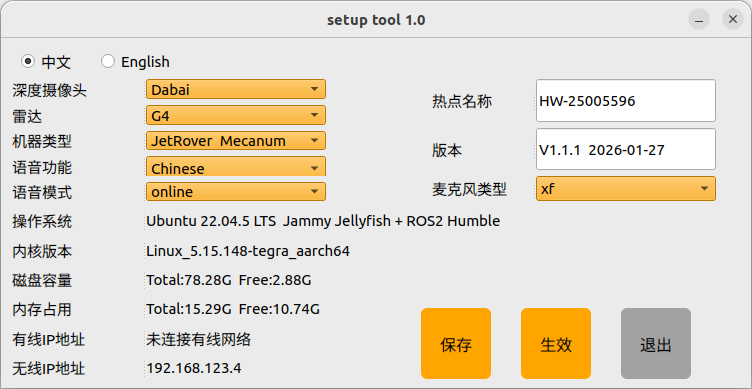Open the 麦克风类型 xf dropdown
The image size is (752, 389).
625,189
